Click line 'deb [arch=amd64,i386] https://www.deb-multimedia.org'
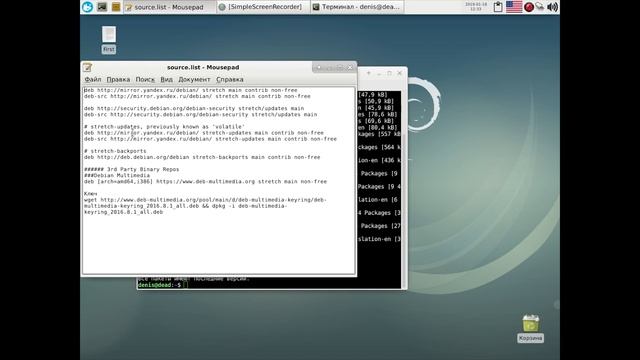This screenshot has width=640, height=360. [x=205, y=182]
